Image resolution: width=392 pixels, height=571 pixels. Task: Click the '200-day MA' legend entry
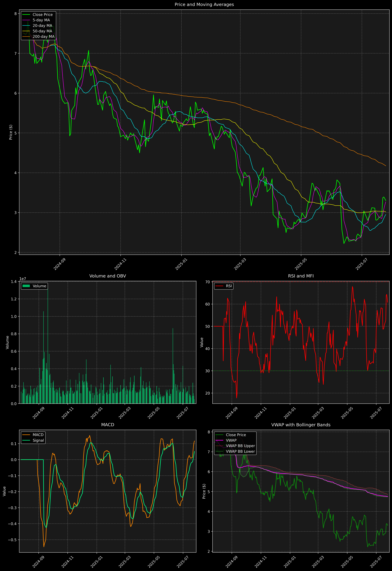(43, 37)
